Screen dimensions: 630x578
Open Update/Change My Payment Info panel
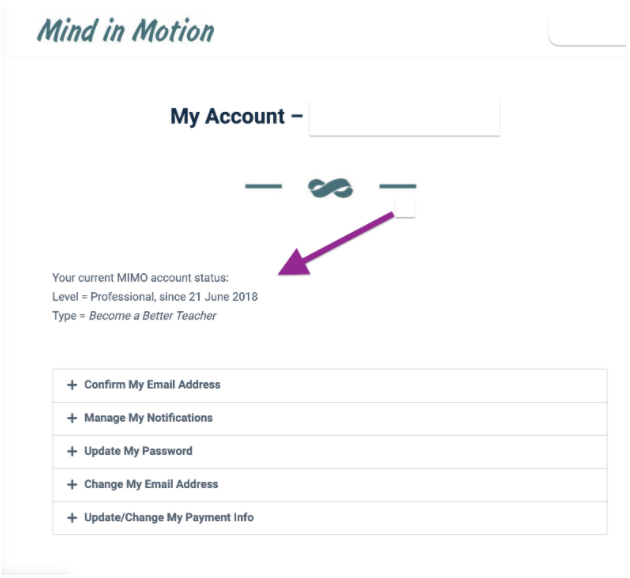[x=330, y=518]
